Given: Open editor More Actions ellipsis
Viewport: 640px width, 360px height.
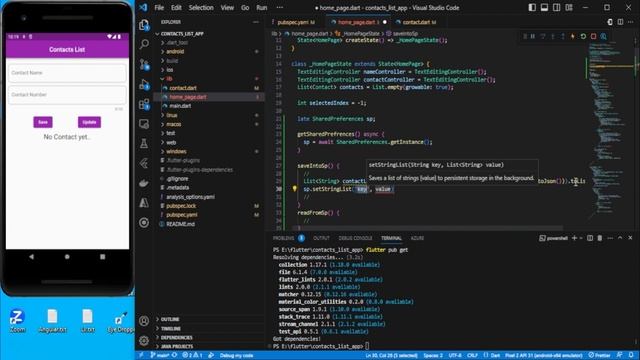Looking at the screenshot, I should click(631, 22).
